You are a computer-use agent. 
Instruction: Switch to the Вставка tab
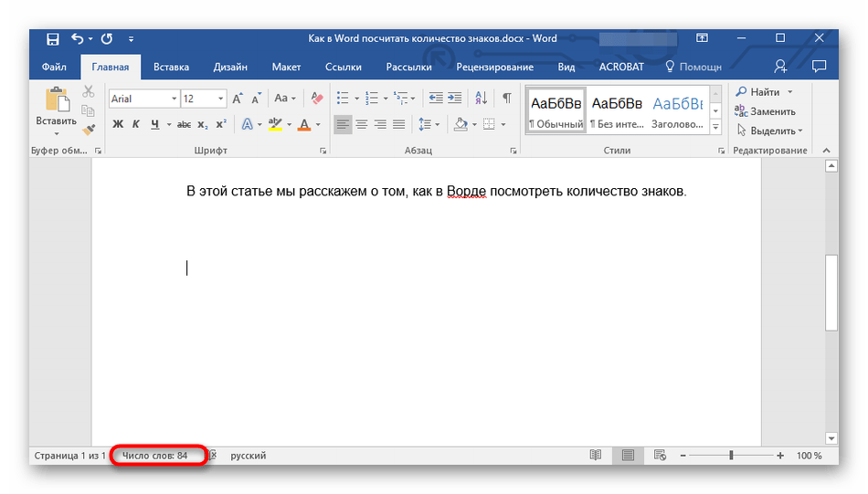pos(171,67)
